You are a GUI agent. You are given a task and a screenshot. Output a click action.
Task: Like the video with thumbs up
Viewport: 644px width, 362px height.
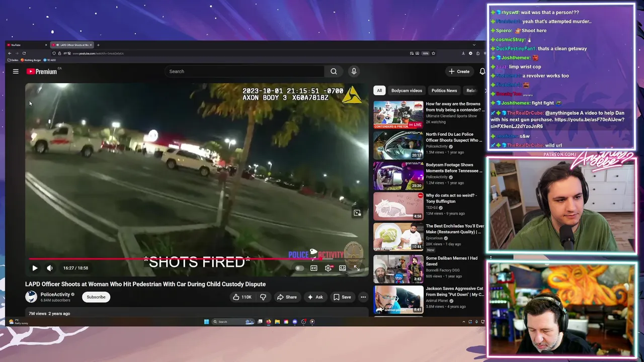242,297
